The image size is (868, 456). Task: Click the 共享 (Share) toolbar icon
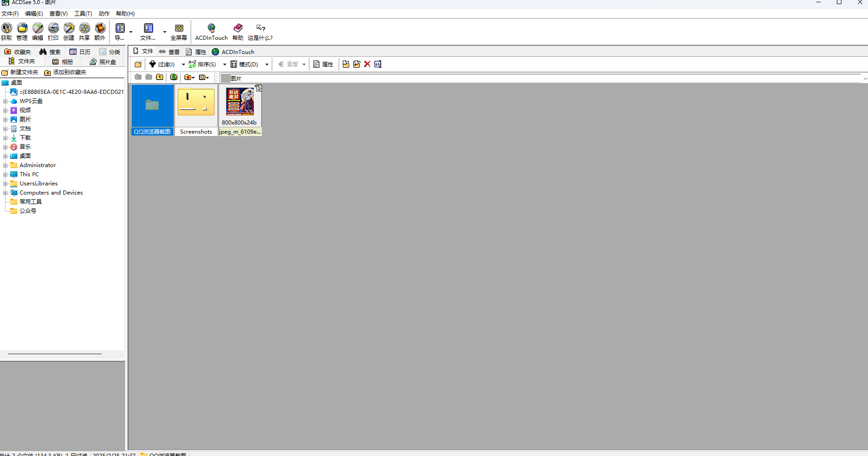(84, 31)
